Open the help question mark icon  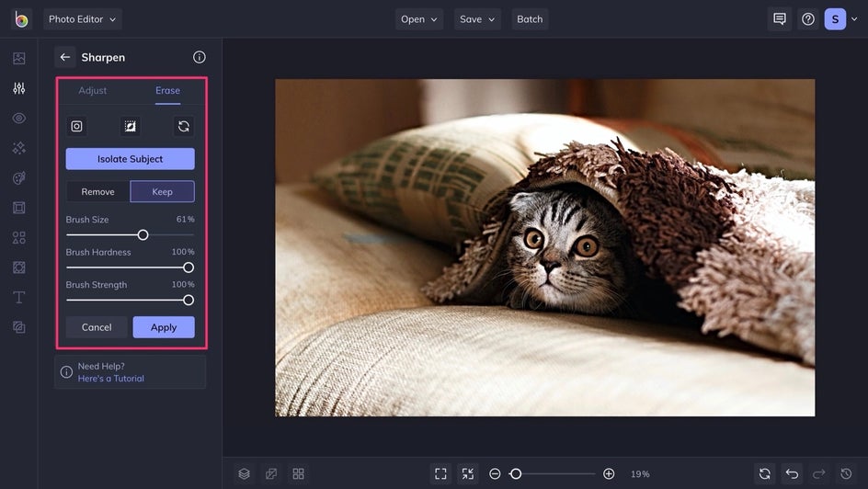808,19
